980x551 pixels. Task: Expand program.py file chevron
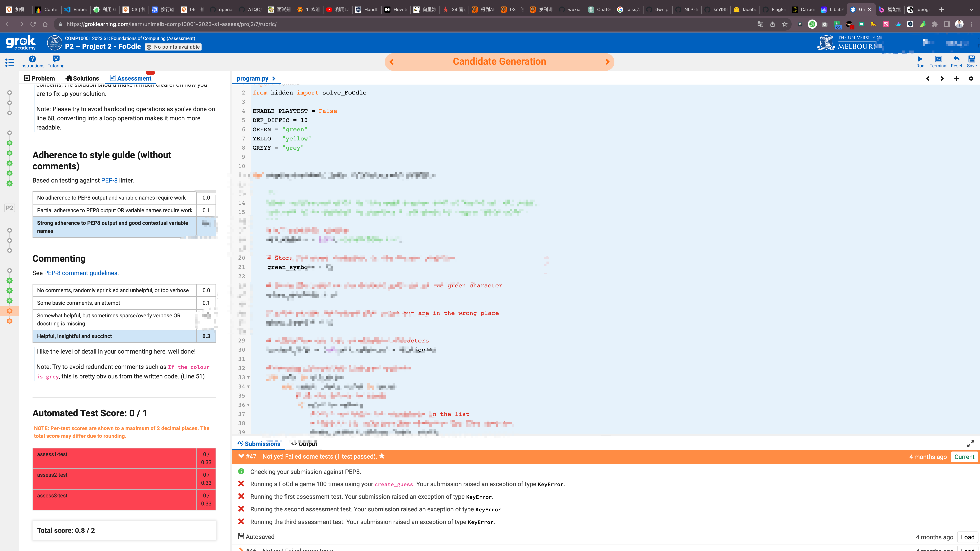coord(274,79)
